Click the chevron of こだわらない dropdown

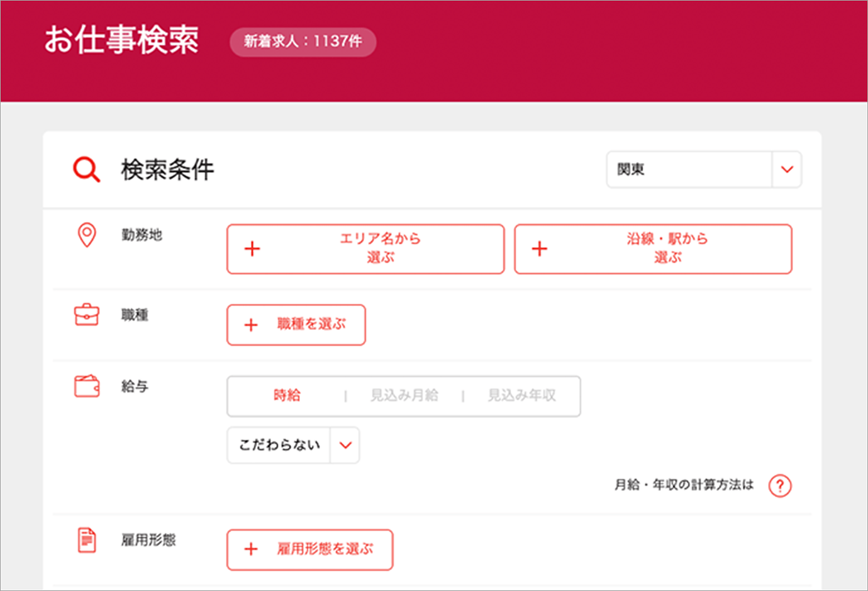pyautogui.click(x=345, y=445)
